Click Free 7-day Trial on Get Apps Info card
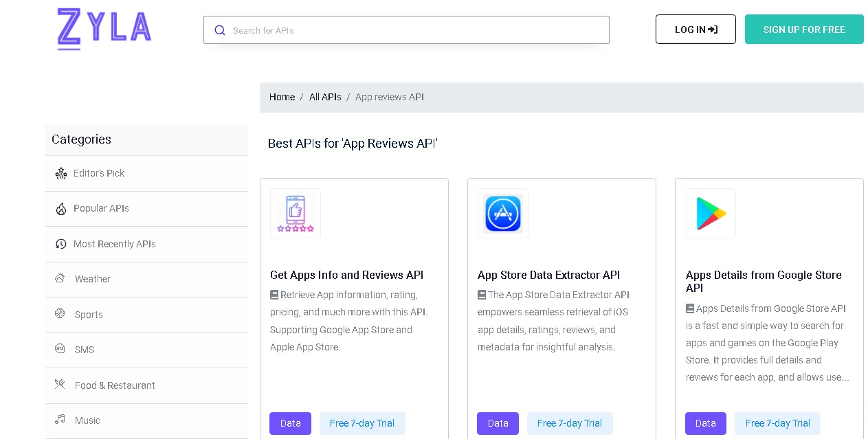 362,423
